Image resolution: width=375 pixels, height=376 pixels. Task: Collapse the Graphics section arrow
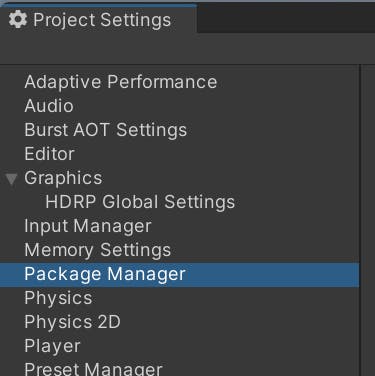pos(12,179)
